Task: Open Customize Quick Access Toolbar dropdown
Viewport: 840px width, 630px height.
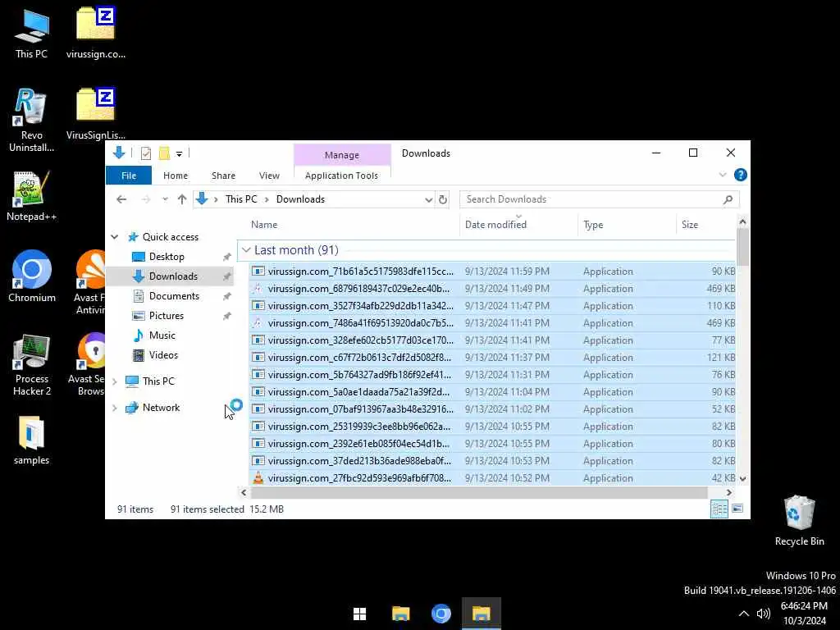Action: [179, 154]
